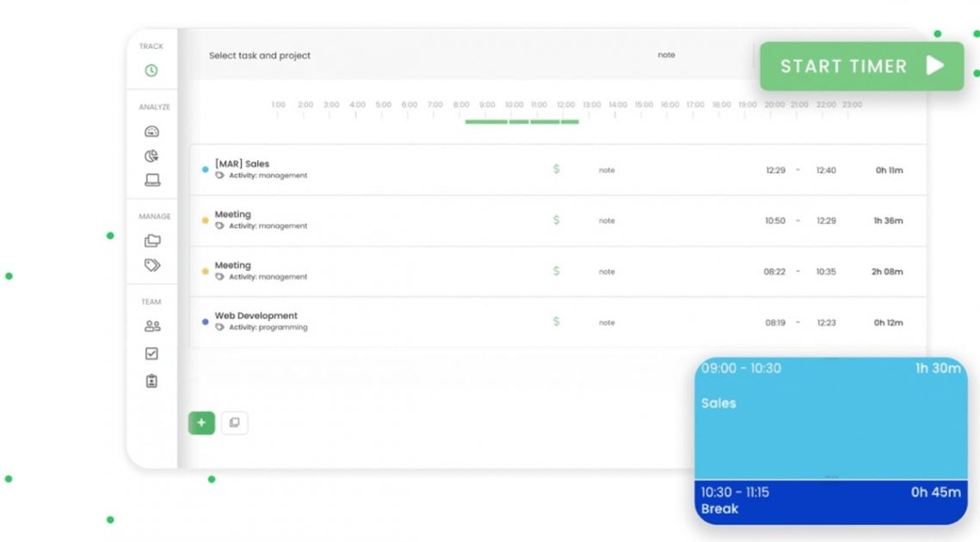Click the yellow dot beside 10:50 Meeting

coord(205,220)
